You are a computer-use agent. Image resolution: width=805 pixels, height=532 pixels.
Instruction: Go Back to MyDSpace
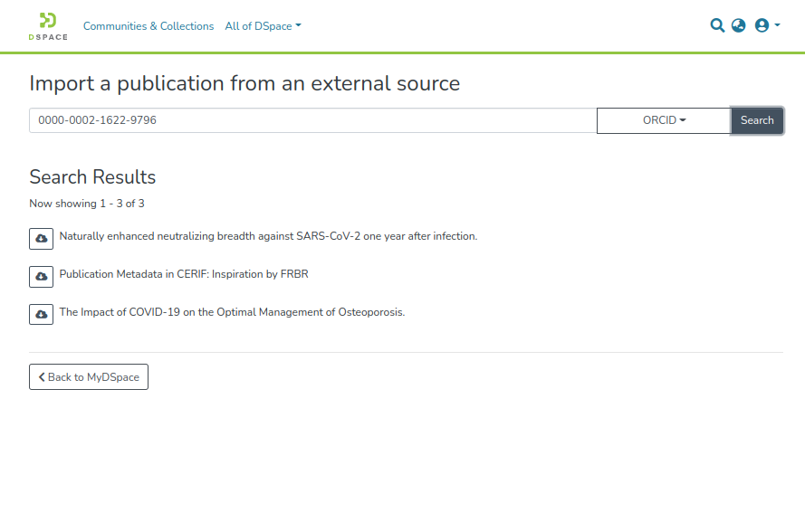[89, 377]
